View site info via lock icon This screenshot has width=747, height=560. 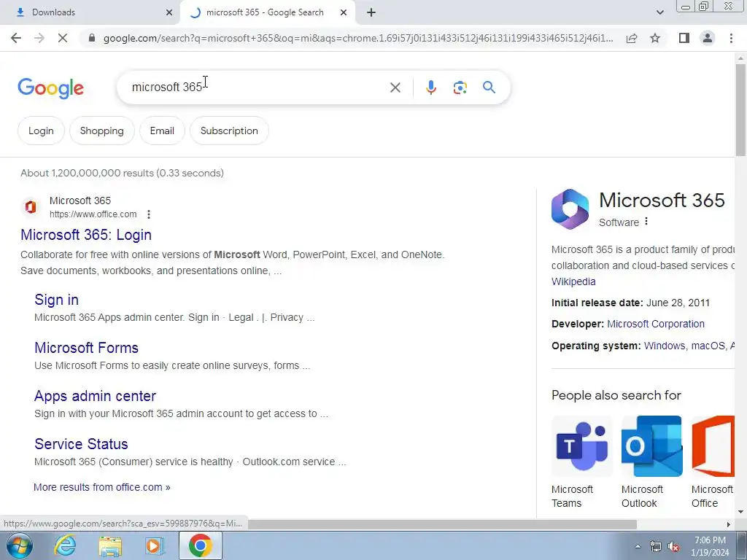tap(92, 38)
